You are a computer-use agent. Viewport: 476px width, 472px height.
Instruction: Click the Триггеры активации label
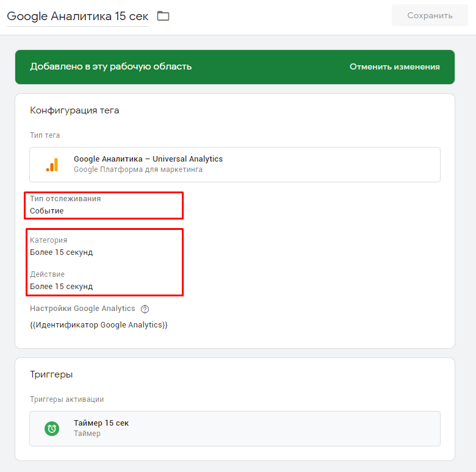click(67, 399)
